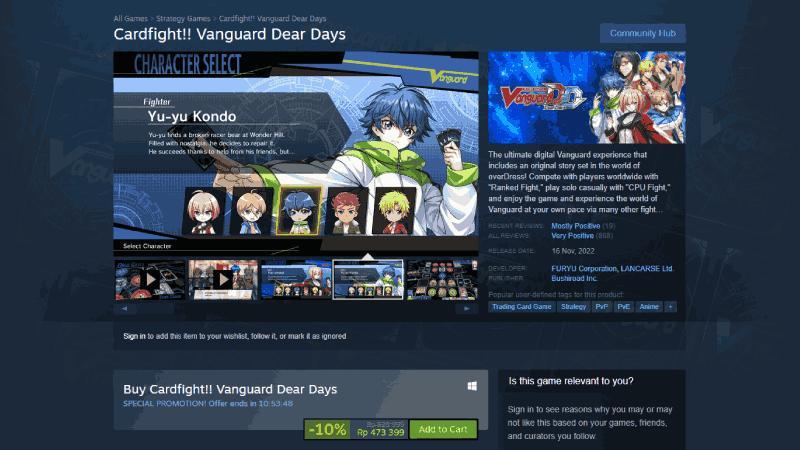Choose the blue-haired Yu-yu character icon
Screen dimensions: 800x450
coord(299,211)
